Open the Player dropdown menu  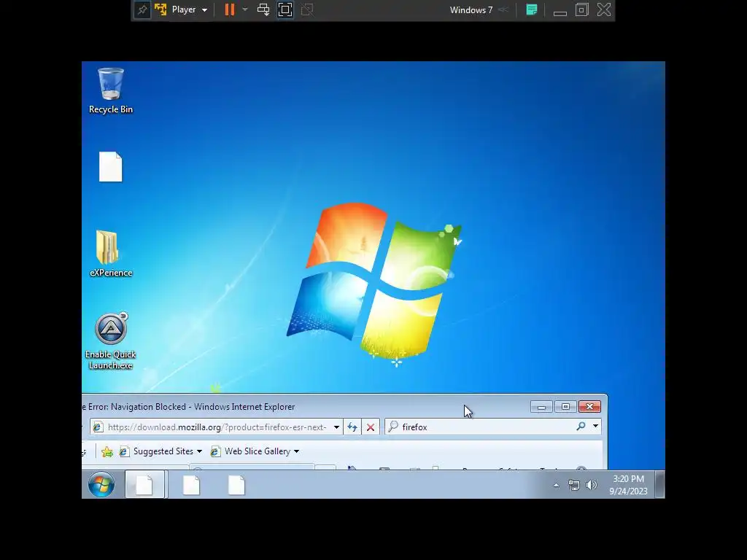coord(189,9)
